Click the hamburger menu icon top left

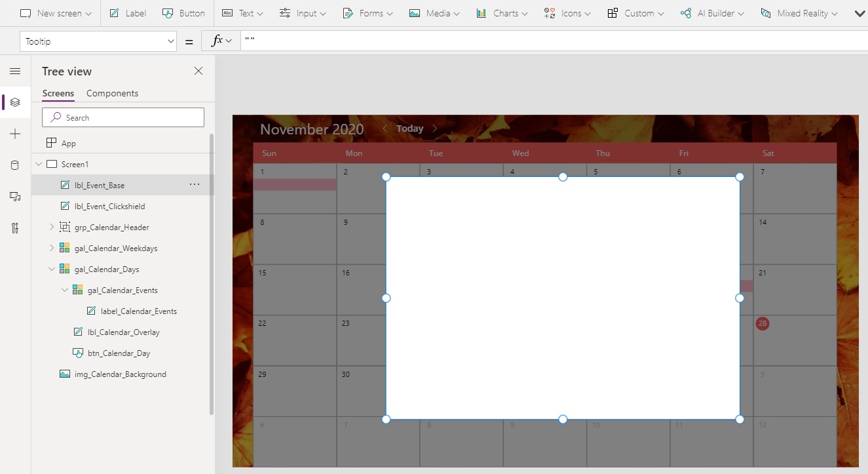[x=15, y=71]
